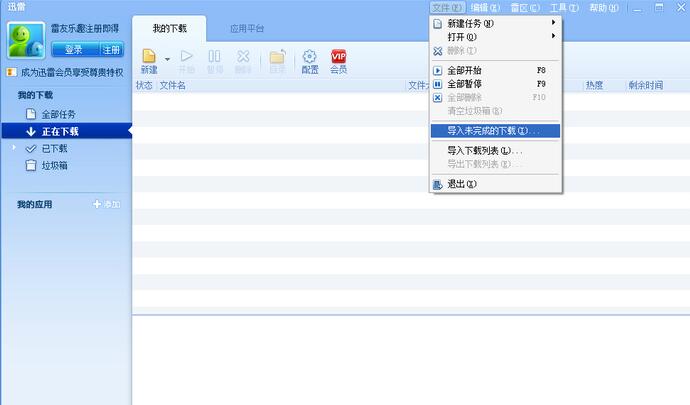Click the green user avatar picture
This screenshot has width=690, height=405.
click(26, 40)
